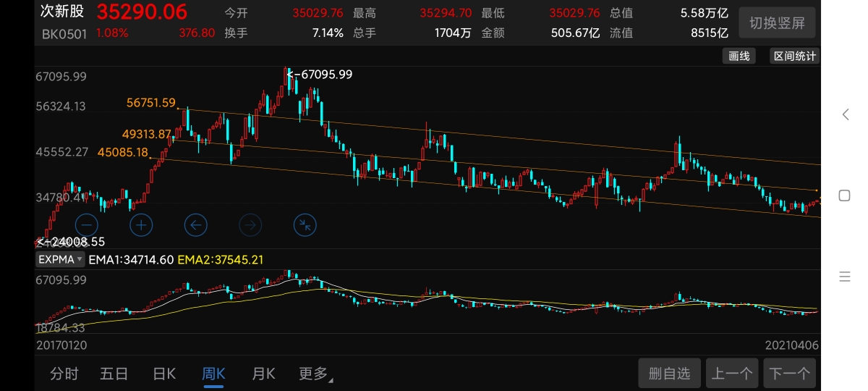The width and height of the screenshot is (868, 391).
Task: Select the 周K chart tab
Action: tap(213, 374)
